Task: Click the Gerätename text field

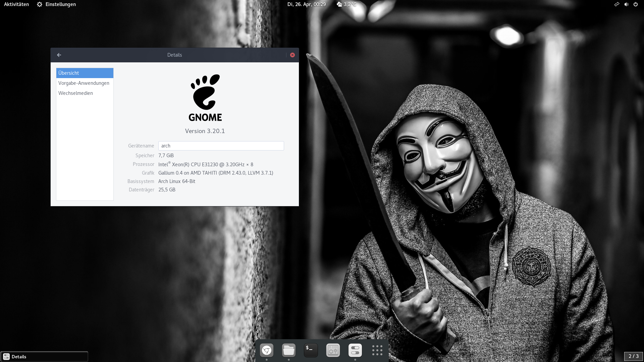Action: click(221, 146)
